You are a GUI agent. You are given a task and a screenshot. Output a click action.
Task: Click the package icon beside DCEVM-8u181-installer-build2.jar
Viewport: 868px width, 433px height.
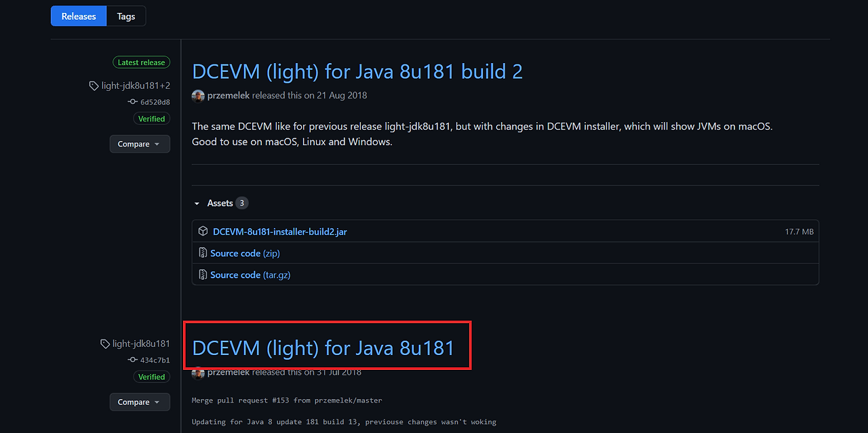tap(203, 231)
